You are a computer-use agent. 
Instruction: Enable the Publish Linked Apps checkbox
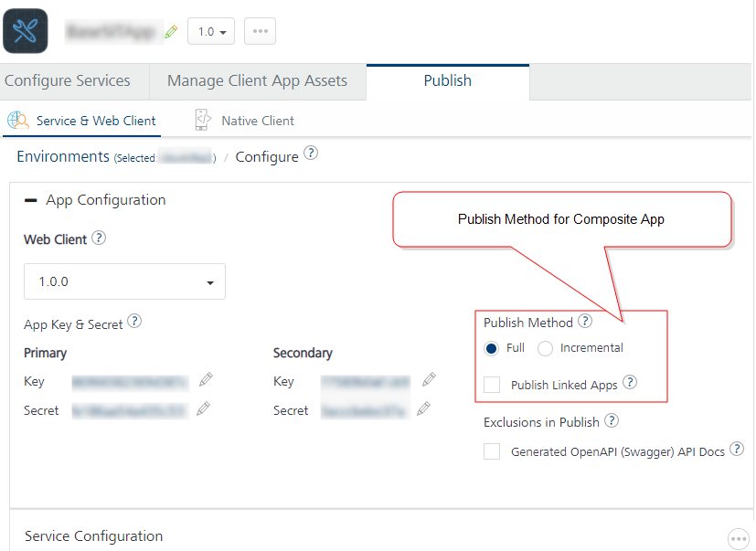[x=492, y=385]
